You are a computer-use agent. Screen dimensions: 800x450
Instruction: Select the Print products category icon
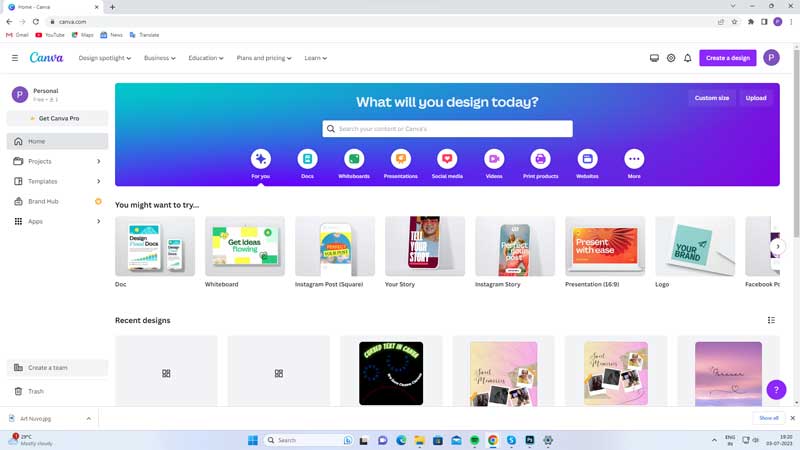pos(540,159)
